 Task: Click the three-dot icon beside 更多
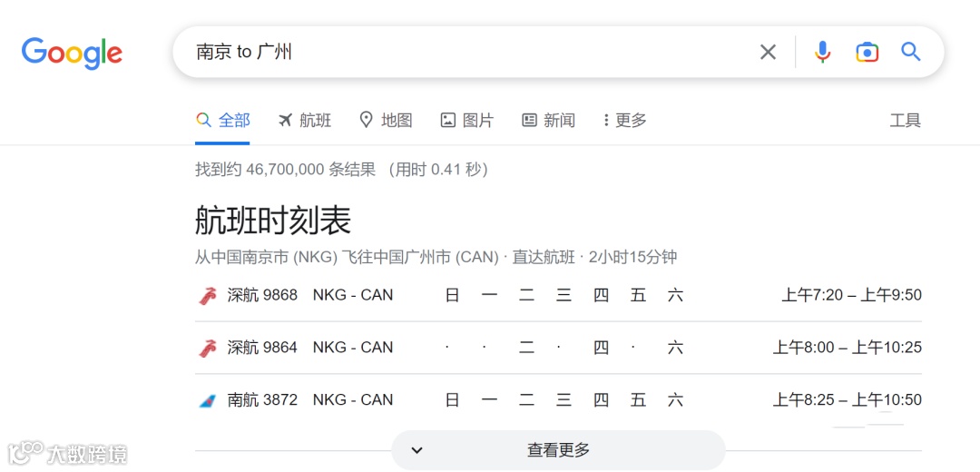[x=606, y=120]
